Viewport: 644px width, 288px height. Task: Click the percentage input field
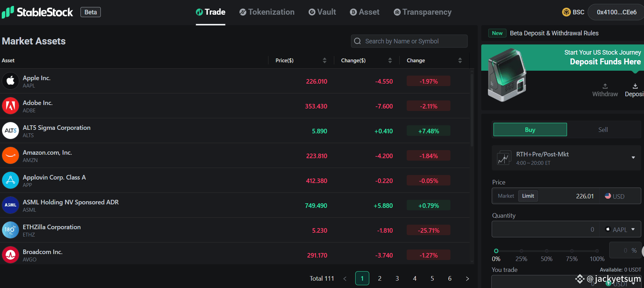(625, 250)
